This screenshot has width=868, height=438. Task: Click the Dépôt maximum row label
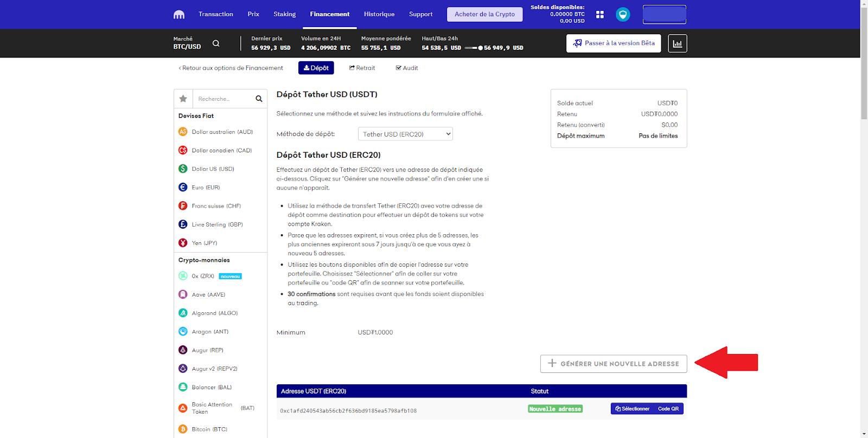coord(580,136)
